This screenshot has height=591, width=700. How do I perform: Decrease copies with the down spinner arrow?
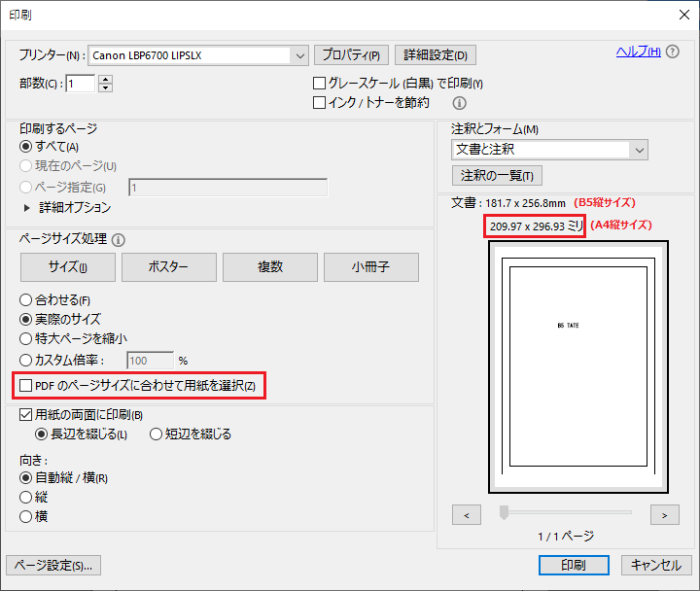(105, 87)
